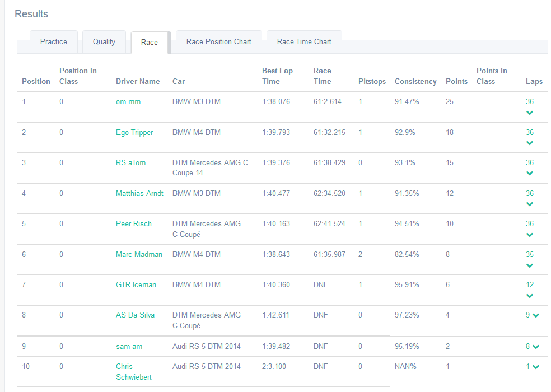Show lap details for Marc Madman
The height and width of the screenshot is (392, 551).
point(530,265)
